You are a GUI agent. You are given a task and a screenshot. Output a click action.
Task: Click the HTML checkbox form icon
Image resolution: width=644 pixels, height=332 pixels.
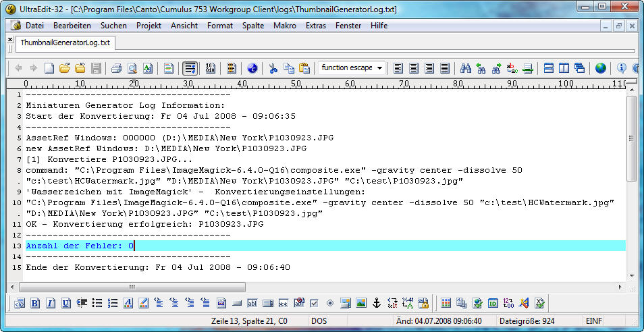[314, 303]
